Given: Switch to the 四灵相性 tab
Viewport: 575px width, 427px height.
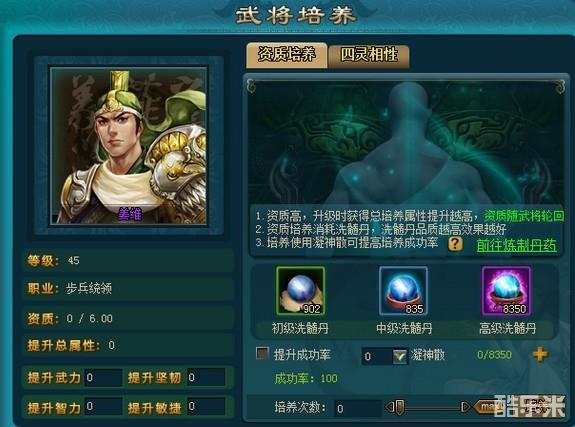Looking at the screenshot, I should 369,56.
